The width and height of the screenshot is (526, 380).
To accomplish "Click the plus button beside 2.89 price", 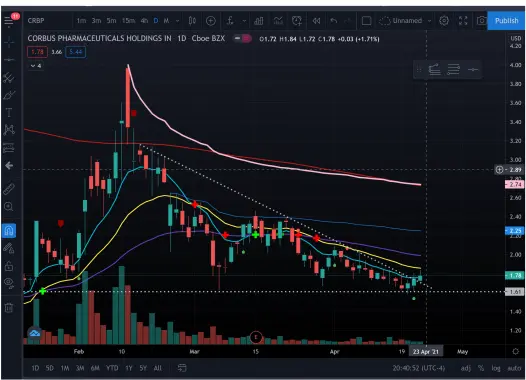I will (x=499, y=170).
